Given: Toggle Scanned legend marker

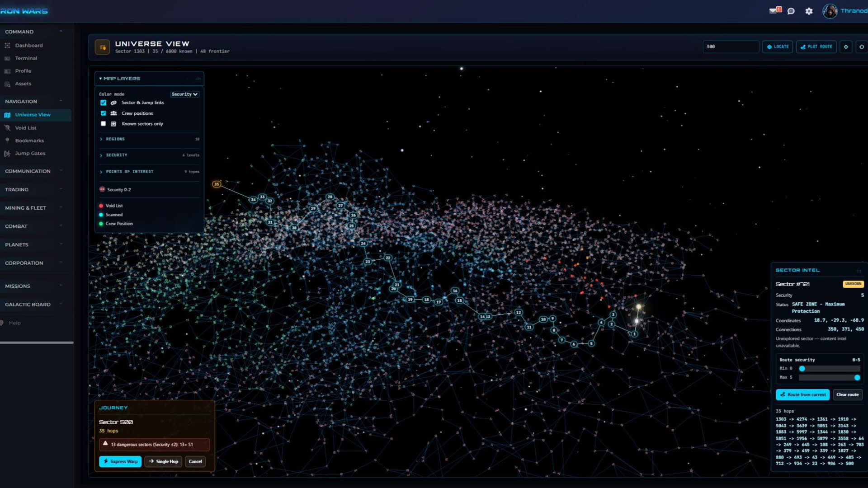Looking at the screenshot, I should click(x=101, y=215).
